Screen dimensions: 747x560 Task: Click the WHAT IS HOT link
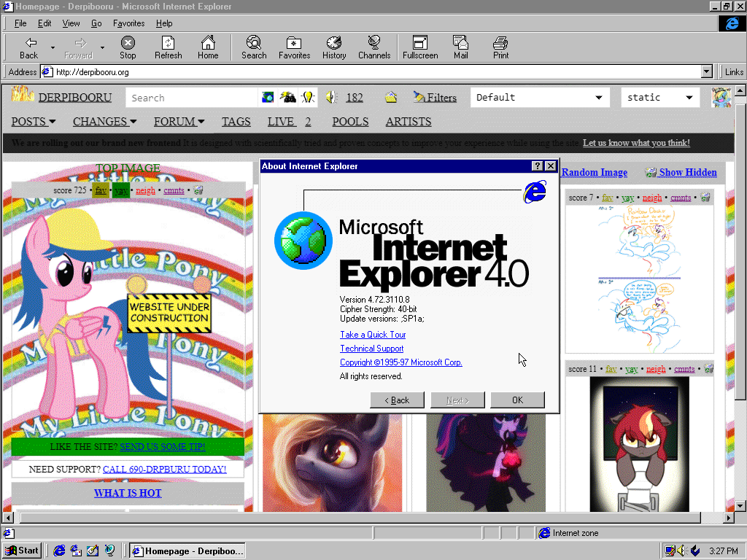pyautogui.click(x=128, y=493)
